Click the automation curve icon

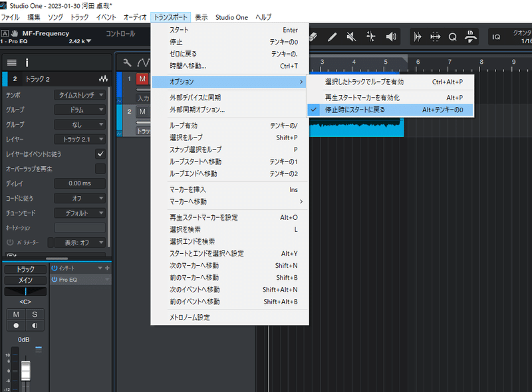click(x=143, y=62)
